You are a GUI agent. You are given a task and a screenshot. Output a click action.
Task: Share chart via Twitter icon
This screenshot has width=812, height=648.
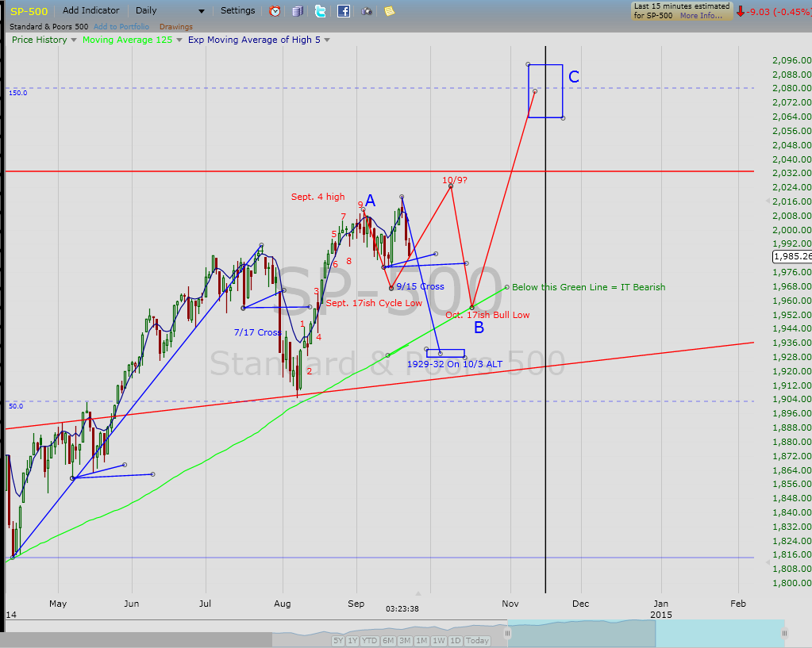pyautogui.click(x=320, y=11)
